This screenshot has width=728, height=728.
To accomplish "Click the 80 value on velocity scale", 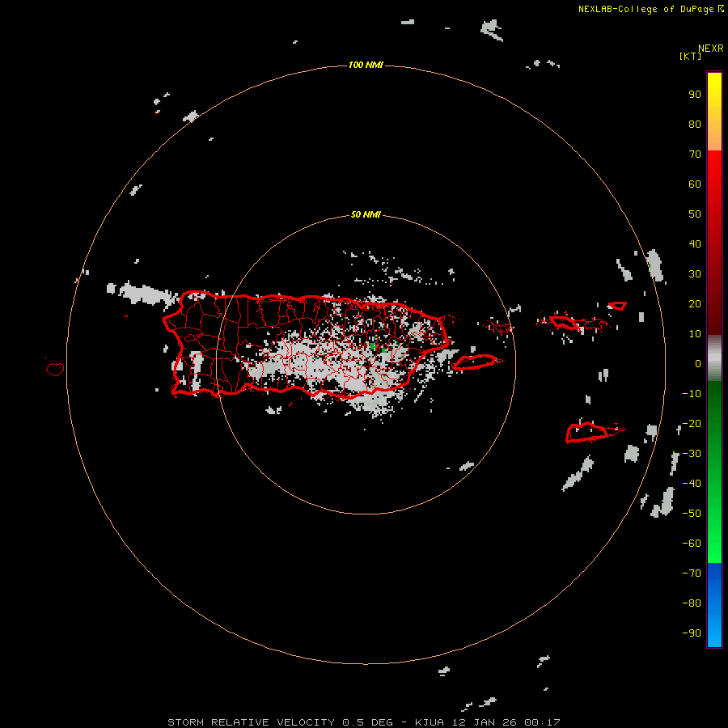I will coord(695,125).
